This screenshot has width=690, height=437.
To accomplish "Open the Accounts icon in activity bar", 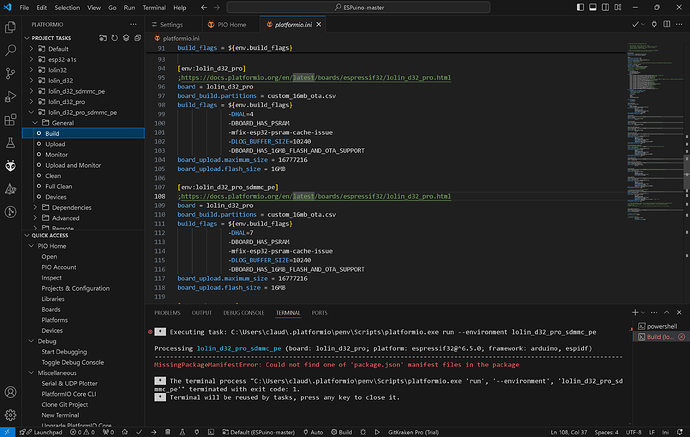I will pyautogui.click(x=10, y=392).
